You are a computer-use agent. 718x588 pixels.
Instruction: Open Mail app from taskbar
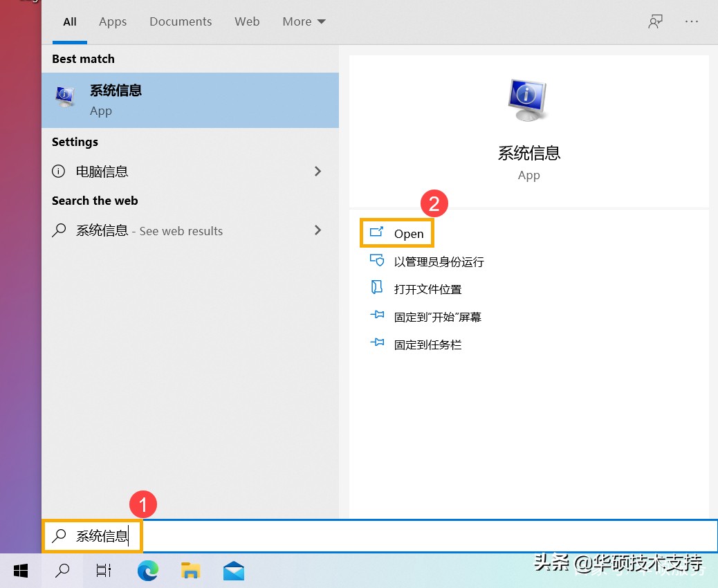tap(233, 571)
